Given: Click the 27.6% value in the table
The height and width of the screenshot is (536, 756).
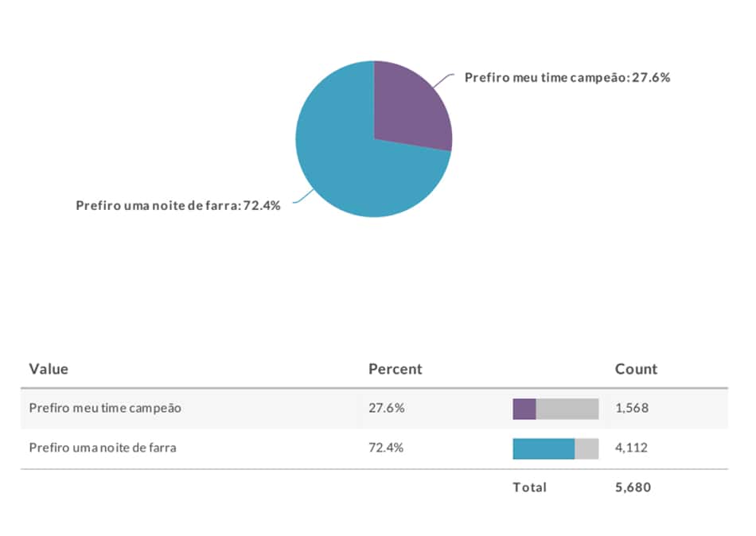Looking at the screenshot, I should (386, 408).
